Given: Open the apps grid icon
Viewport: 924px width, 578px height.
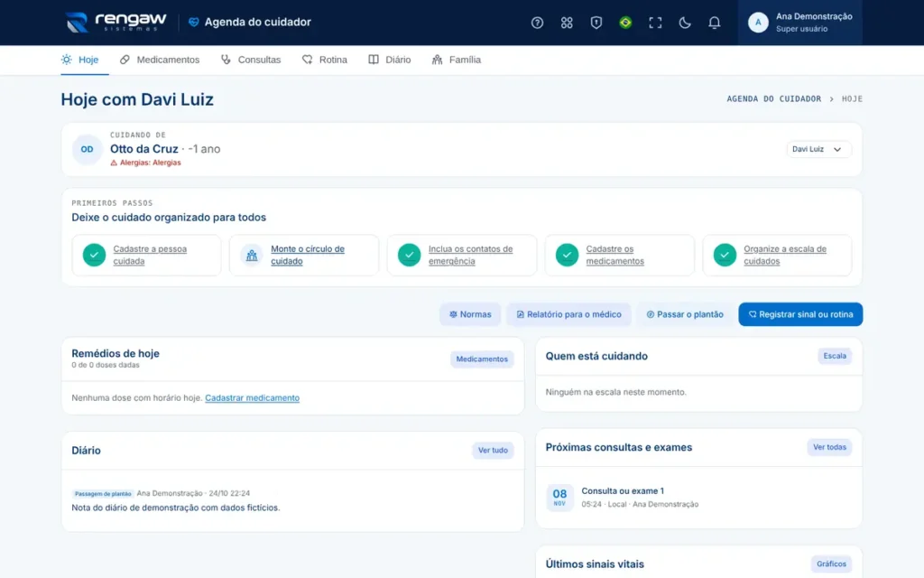Looking at the screenshot, I should [567, 23].
